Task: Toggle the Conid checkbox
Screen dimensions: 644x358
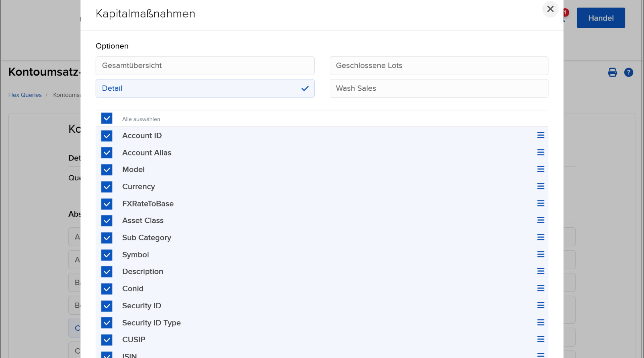Action: (107, 289)
